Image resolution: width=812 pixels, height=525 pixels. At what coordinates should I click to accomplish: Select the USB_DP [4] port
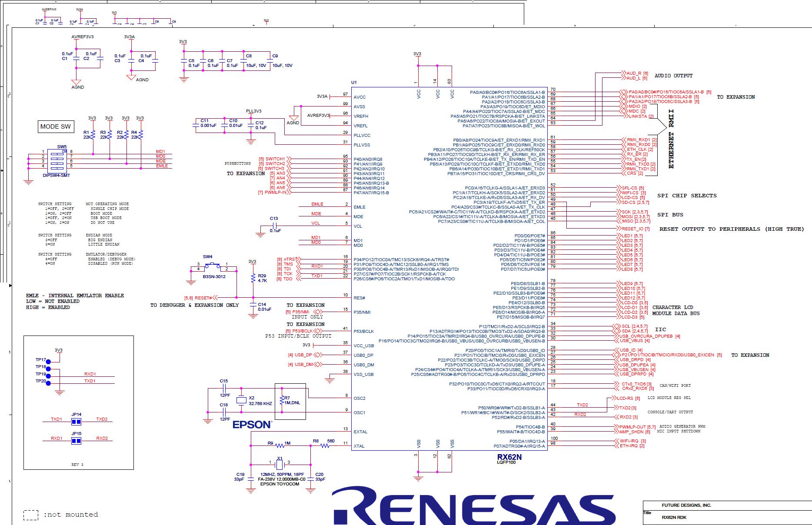(305, 355)
